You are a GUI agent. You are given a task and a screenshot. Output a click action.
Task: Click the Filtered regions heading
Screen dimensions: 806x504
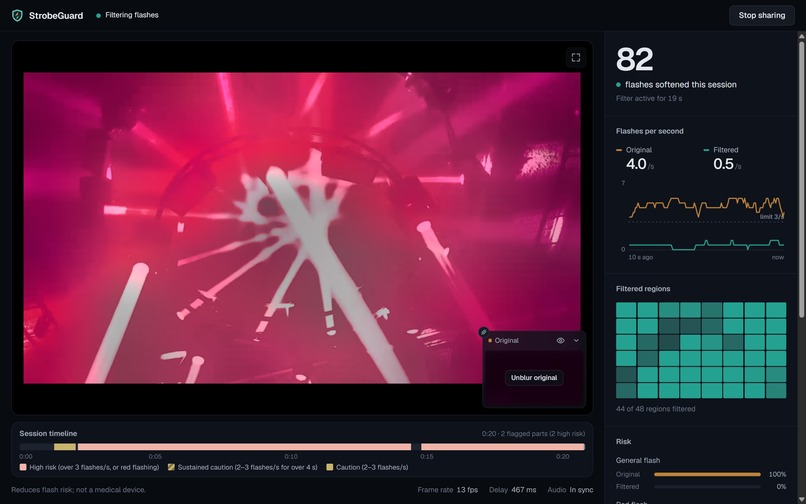[x=643, y=289]
